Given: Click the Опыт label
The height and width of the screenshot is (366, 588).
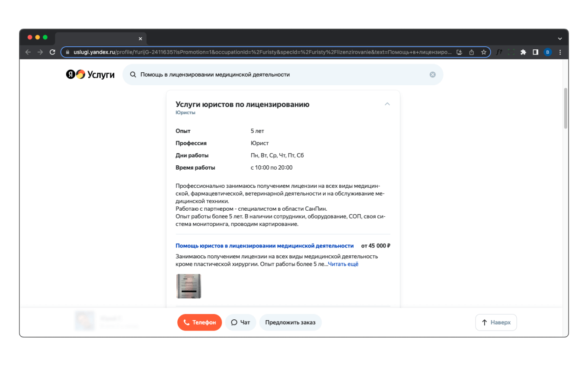Looking at the screenshot, I should pos(183,131).
